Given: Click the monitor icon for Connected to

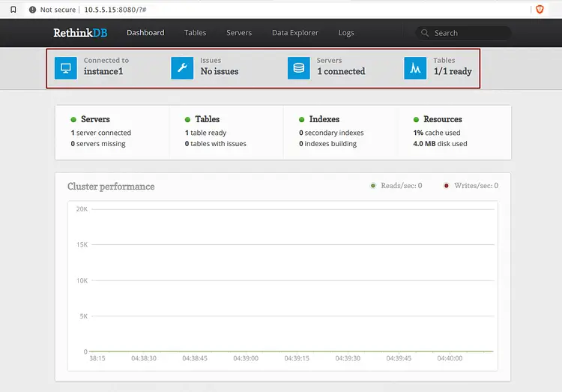Looking at the screenshot, I should pyautogui.click(x=66, y=67).
